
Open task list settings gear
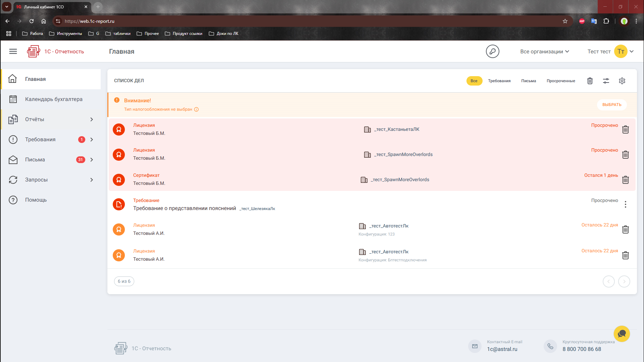pos(622,81)
